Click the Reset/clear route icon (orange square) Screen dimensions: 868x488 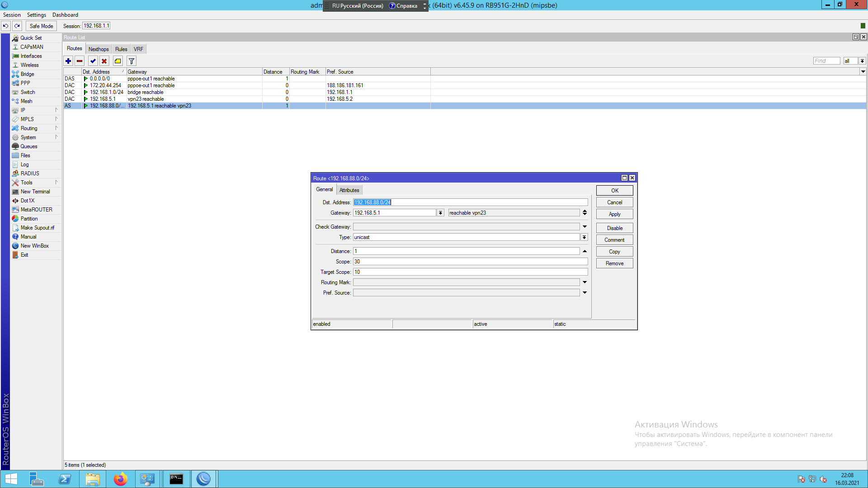(x=118, y=61)
